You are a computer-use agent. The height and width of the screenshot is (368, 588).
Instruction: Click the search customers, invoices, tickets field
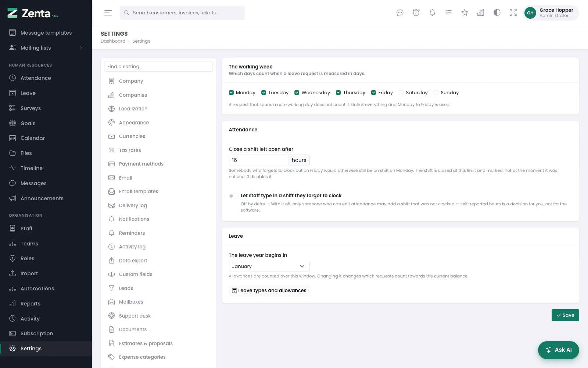point(182,13)
